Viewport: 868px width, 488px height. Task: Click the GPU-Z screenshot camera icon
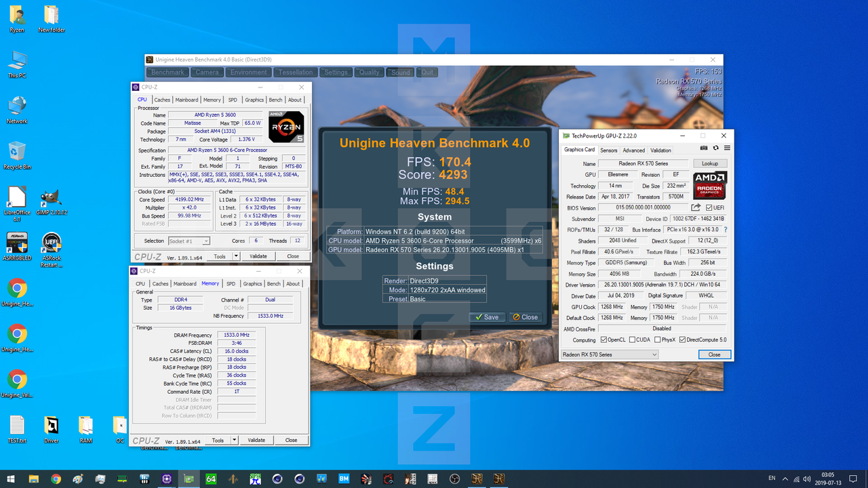704,148
